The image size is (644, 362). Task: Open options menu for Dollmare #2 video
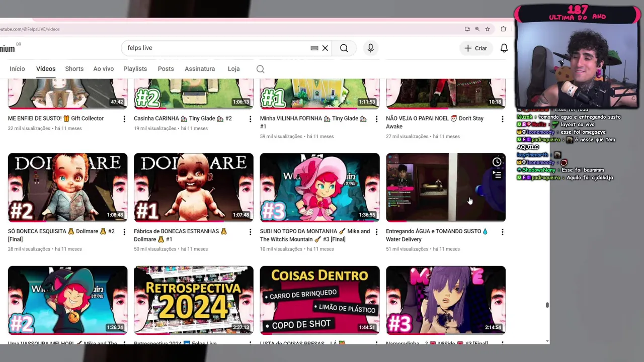pos(124,232)
